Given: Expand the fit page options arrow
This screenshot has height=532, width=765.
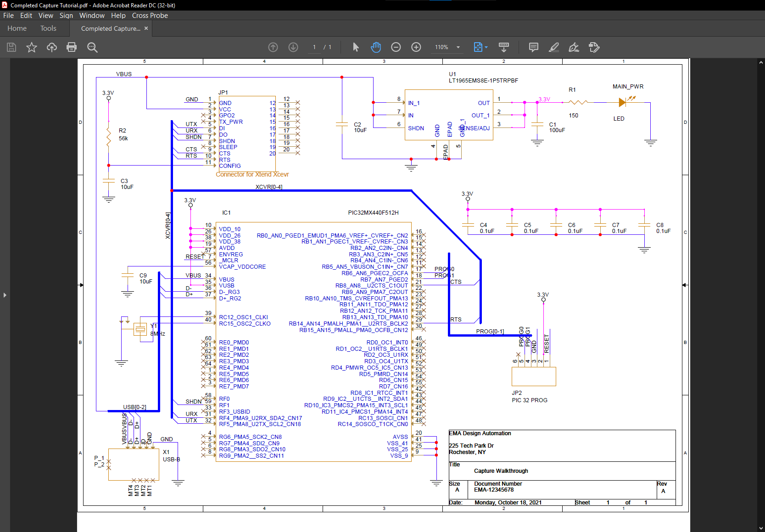Looking at the screenshot, I should (x=486, y=47).
